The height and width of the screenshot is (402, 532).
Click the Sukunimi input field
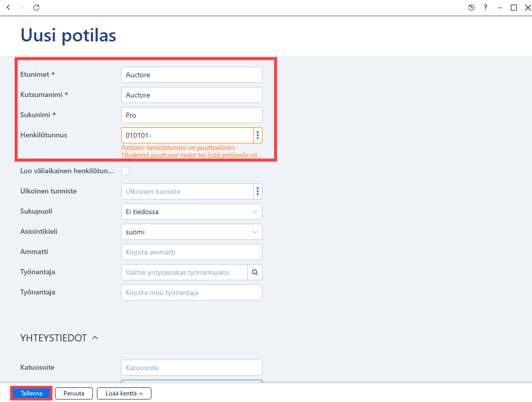pyautogui.click(x=192, y=115)
